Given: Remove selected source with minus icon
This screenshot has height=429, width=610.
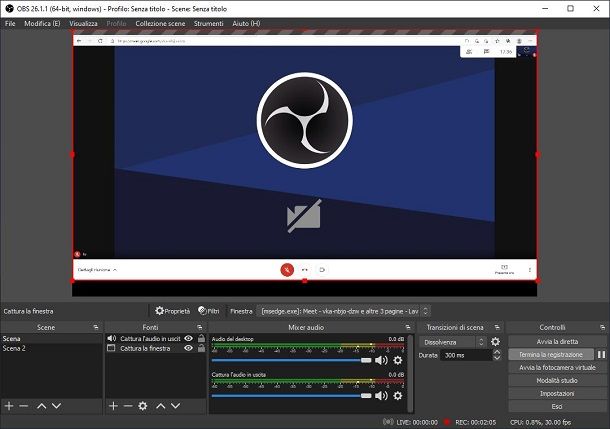Looking at the screenshot, I should coord(128,406).
